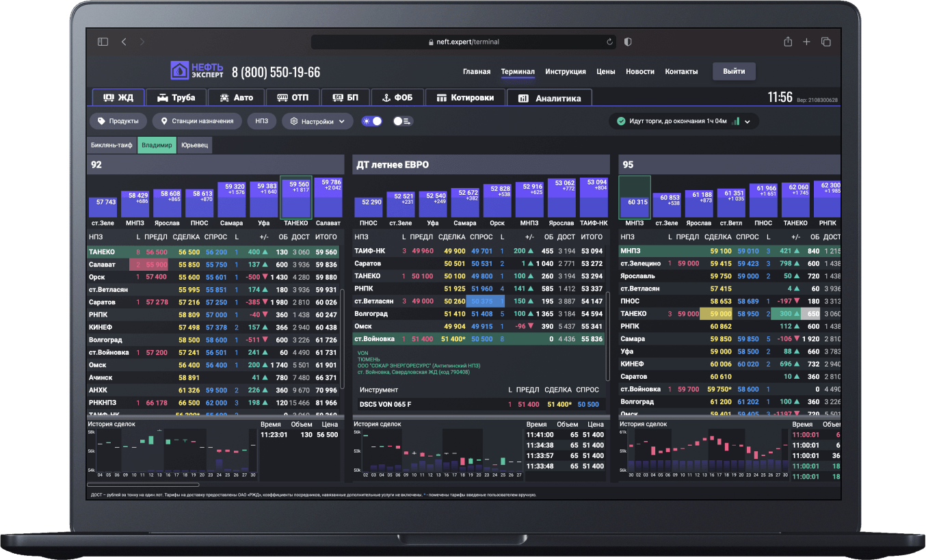Viewport: 926px width, 560px height.
Task: Toggle the light/dark theme switch
Action: tap(372, 121)
